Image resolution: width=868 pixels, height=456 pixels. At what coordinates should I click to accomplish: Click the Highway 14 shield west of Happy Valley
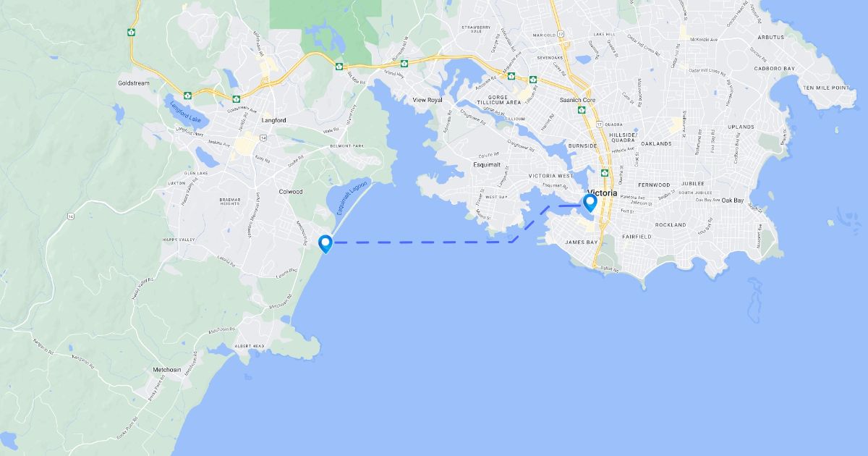click(x=69, y=216)
